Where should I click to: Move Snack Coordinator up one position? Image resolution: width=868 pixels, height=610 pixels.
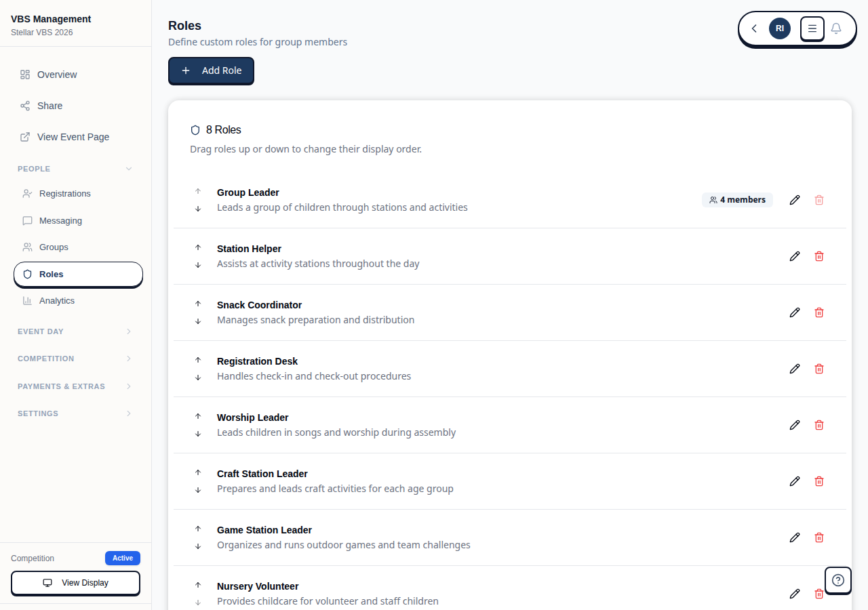pos(198,304)
